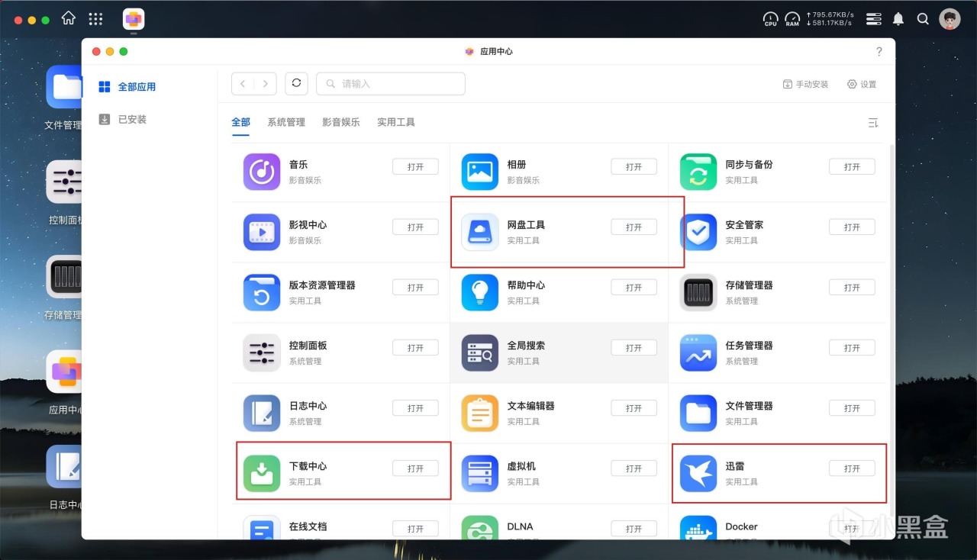Viewport: 977px width, 560px height.
Task: Click the 应用中心 desktop shortcut icon
Action: coord(64,372)
